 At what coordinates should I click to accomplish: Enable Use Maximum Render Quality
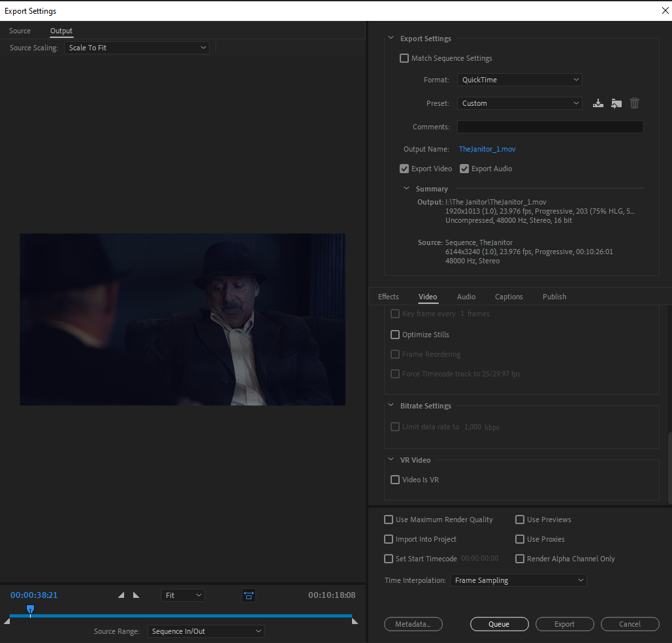click(389, 519)
